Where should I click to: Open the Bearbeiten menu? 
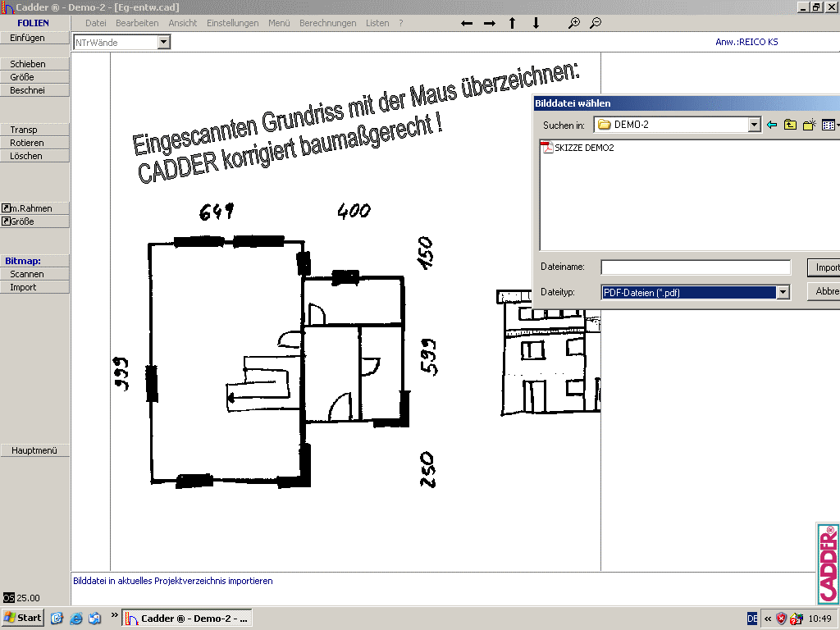(x=137, y=23)
